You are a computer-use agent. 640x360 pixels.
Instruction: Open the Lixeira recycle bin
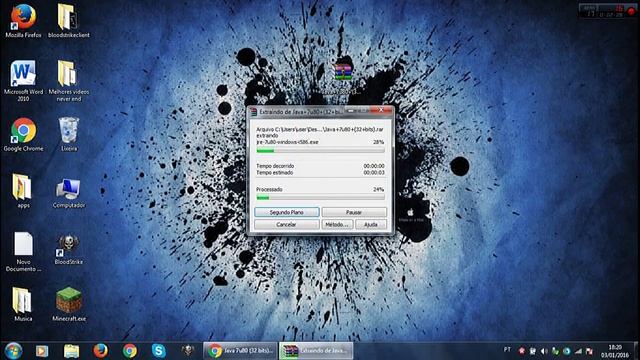point(69,135)
